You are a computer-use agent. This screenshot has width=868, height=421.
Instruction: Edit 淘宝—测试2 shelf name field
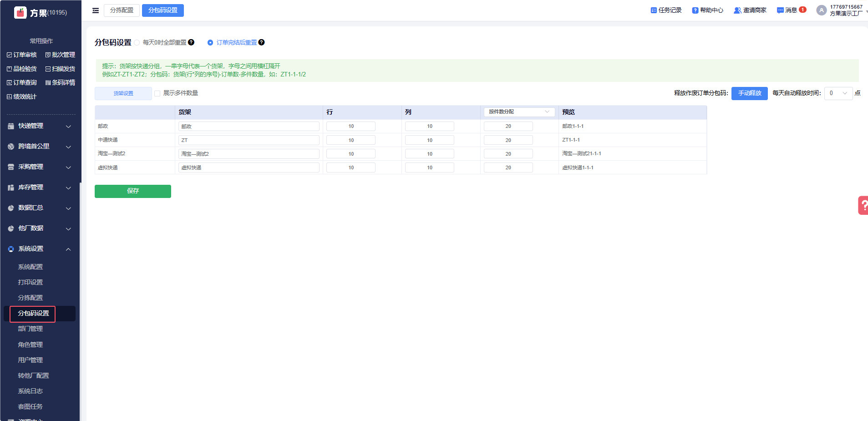pos(249,154)
